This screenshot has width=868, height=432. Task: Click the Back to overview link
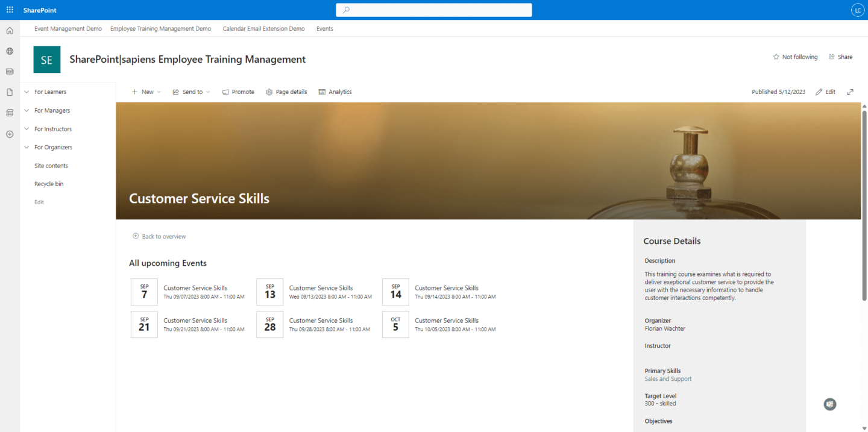pyautogui.click(x=159, y=236)
